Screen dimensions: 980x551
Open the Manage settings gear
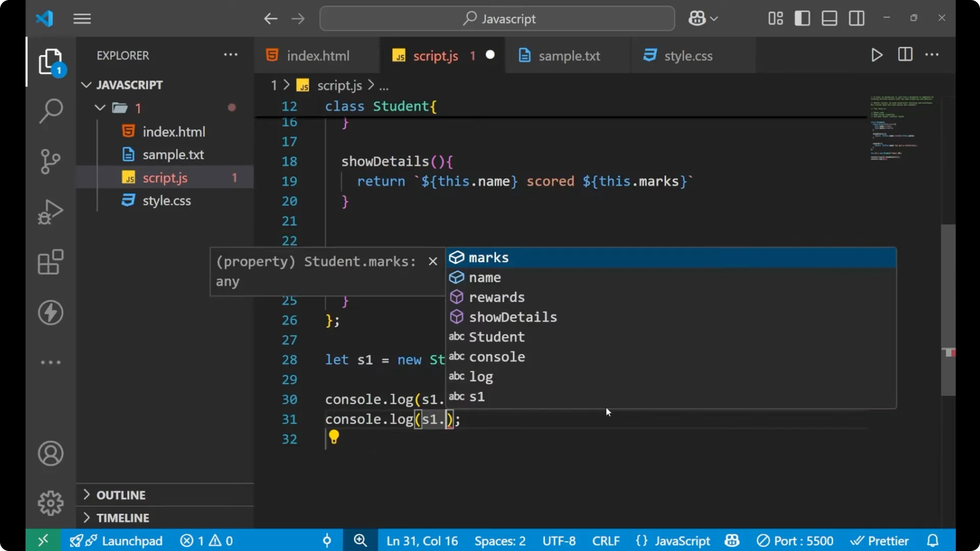coord(51,503)
